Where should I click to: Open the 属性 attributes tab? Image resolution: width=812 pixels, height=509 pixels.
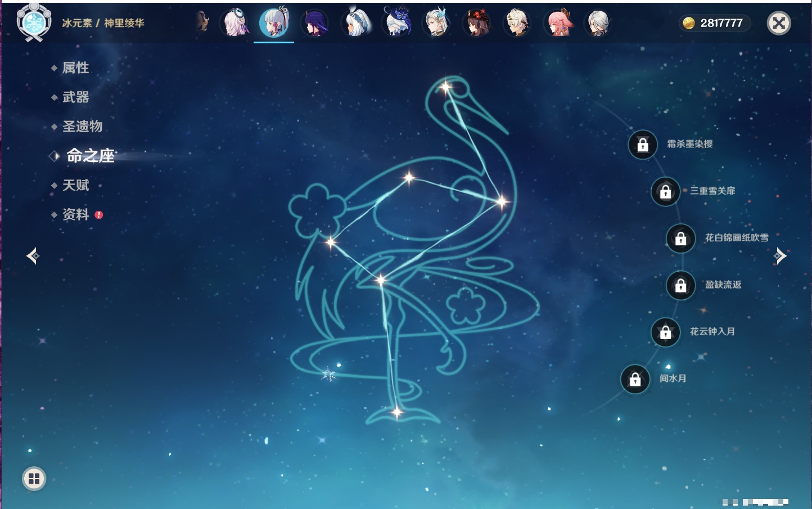click(x=75, y=68)
